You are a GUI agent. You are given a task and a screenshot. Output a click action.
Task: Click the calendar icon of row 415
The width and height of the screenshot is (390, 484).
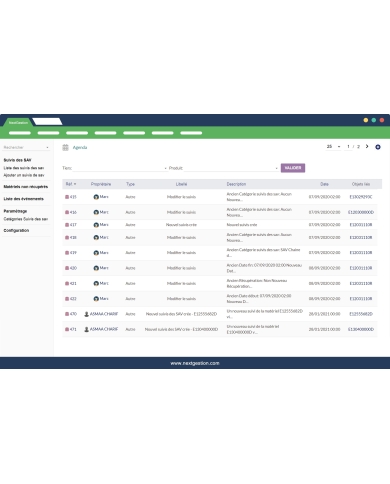pyautogui.click(x=67, y=197)
